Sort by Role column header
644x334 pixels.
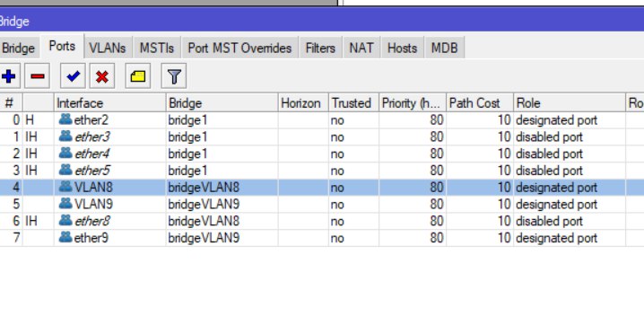[570, 103]
